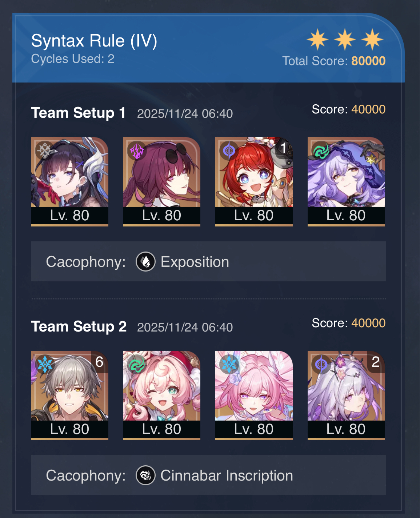Click the Team Setup 1 heading
This screenshot has height=518, width=420.
[x=78, y=113]
